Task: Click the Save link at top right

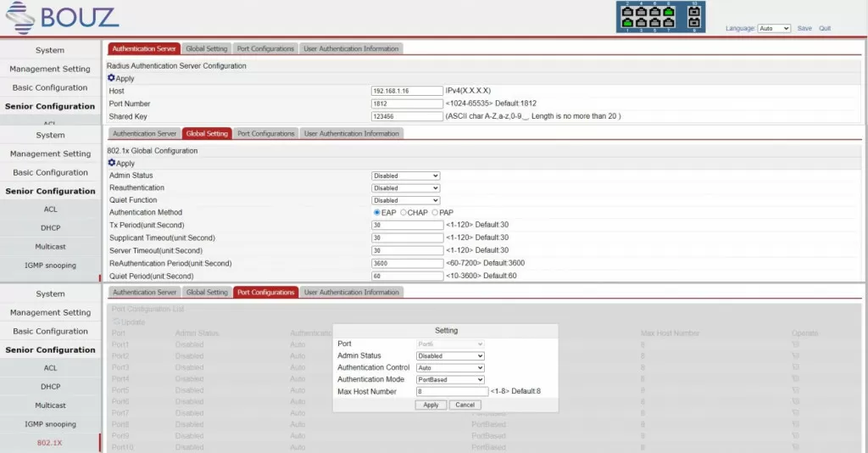Action: pyautogui.click(x=804, y=28)
